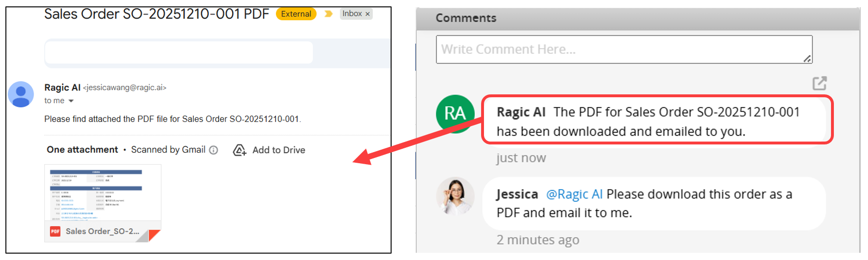
Task: Open the Scanned by Gmail info icon
Action: (x=214, y=150)
